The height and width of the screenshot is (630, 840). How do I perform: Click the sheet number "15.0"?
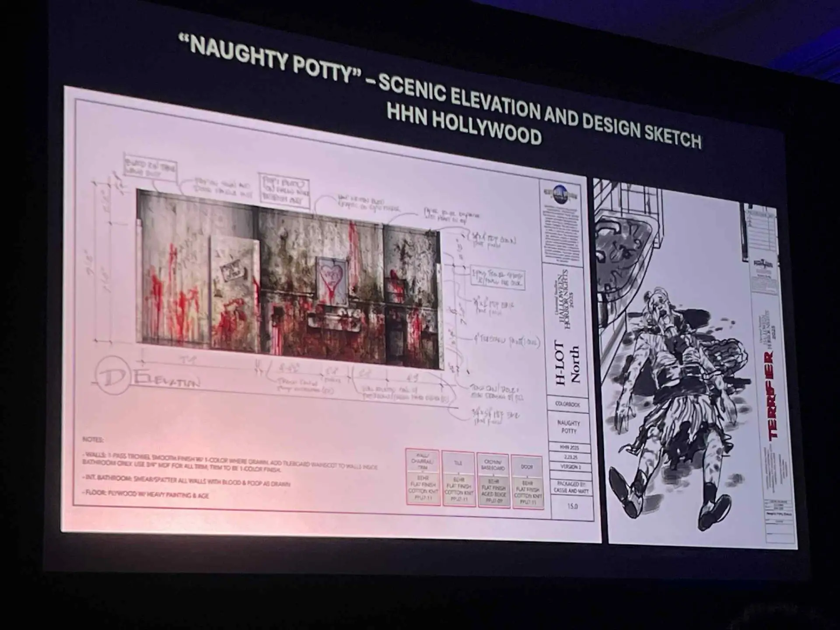572,507
